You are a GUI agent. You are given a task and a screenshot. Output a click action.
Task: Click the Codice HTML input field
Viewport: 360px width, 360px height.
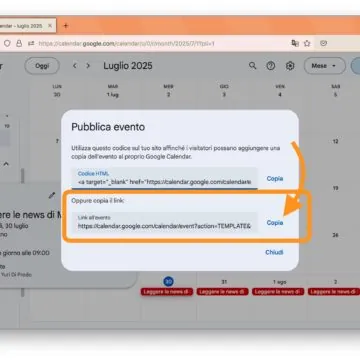[165, 179]
